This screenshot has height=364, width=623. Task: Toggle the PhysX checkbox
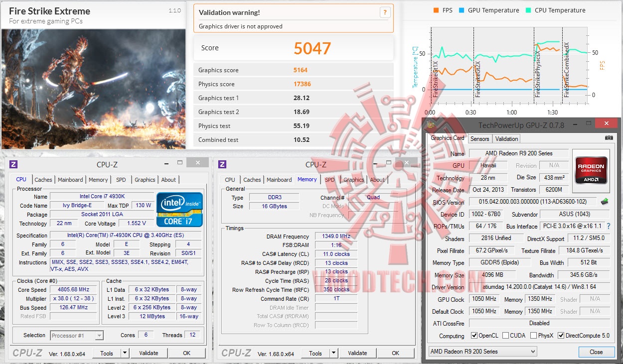coord(534,336)
